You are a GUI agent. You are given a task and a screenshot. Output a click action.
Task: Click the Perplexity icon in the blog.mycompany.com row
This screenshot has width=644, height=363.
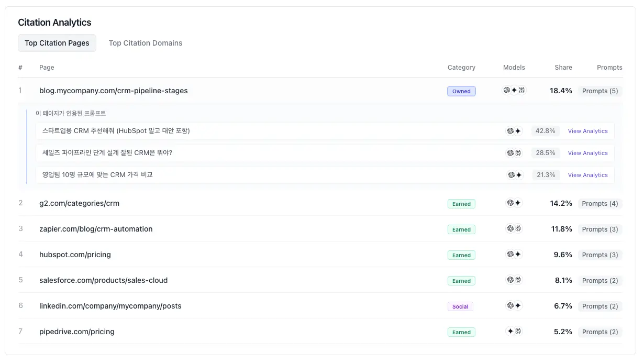pyautogui.click(x=521, y=90)
